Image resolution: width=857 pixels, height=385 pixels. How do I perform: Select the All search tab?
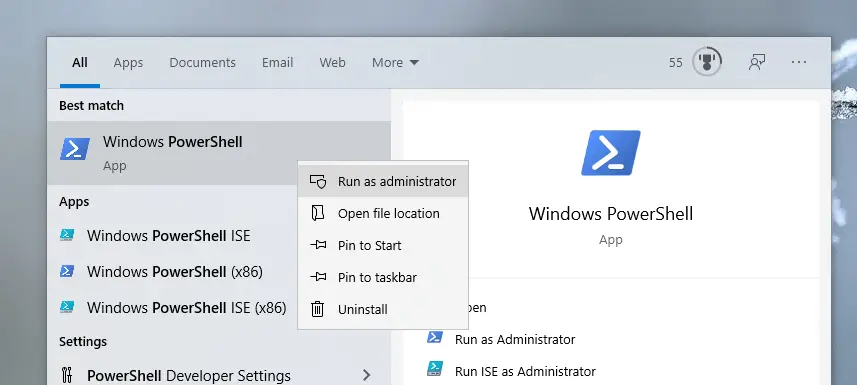(80, 62)
